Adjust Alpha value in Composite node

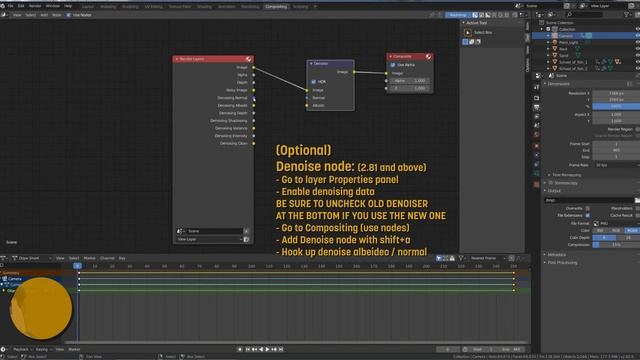[409, 81]
